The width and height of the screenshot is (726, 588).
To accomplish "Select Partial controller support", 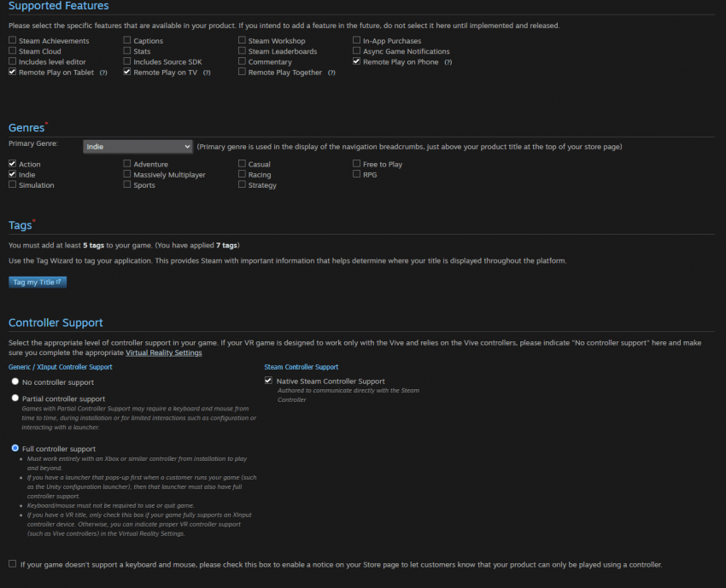I will pos(15,399).
